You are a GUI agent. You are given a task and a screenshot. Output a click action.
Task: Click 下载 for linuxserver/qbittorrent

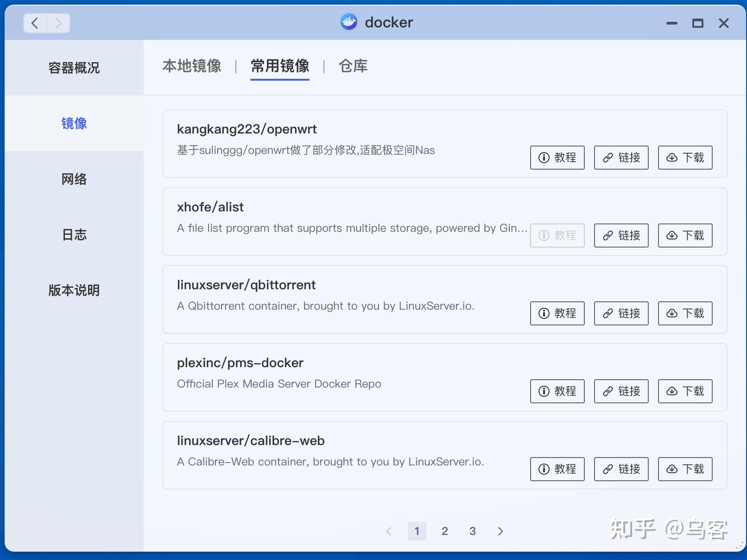point(685,313)
